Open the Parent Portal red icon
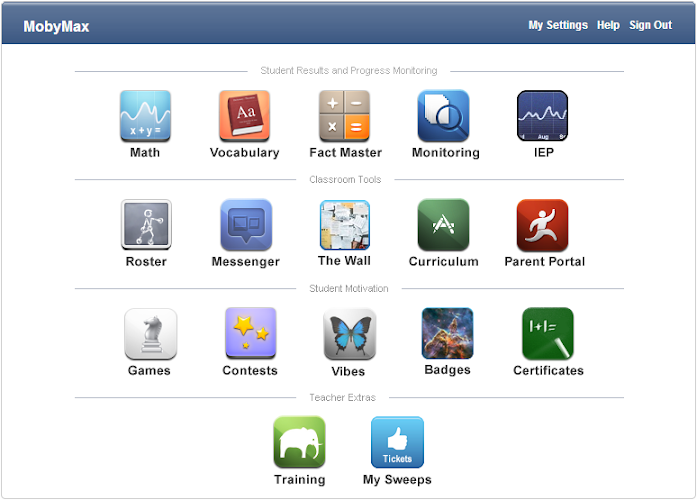Image resolution: width=697 pixels, height=500 pixels. (542, 225)
